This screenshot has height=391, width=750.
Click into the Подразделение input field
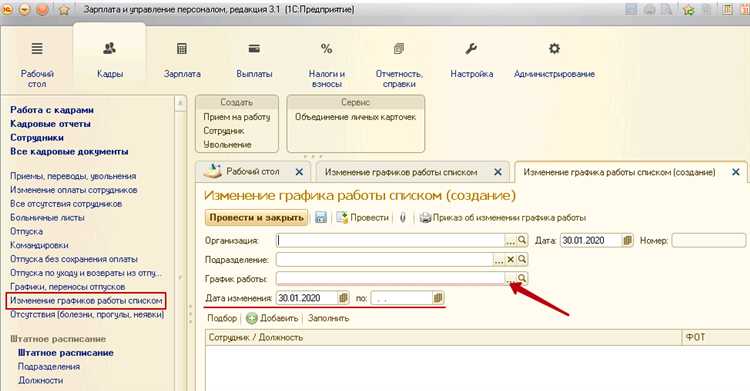click(385, 259)
